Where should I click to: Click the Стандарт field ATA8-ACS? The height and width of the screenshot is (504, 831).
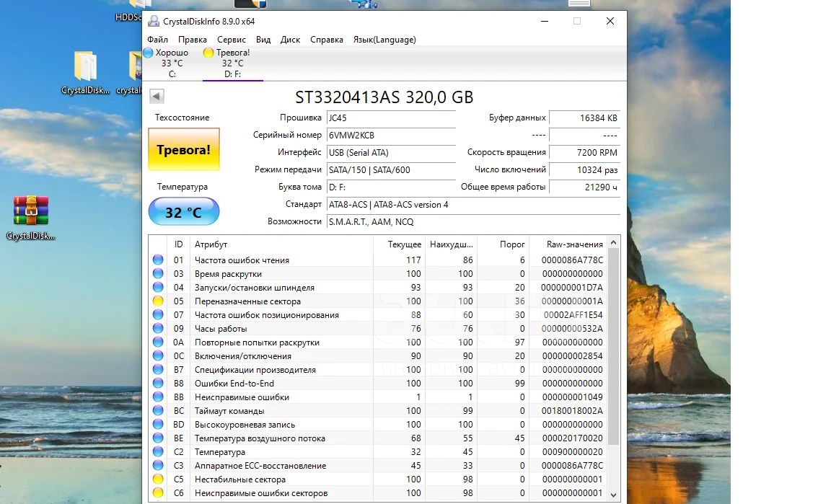tap(473, 205)
